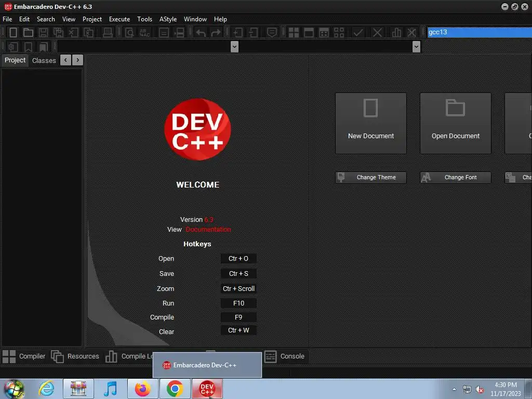Click the New Document tile
The image size is (532, 399).
(371, 123)
